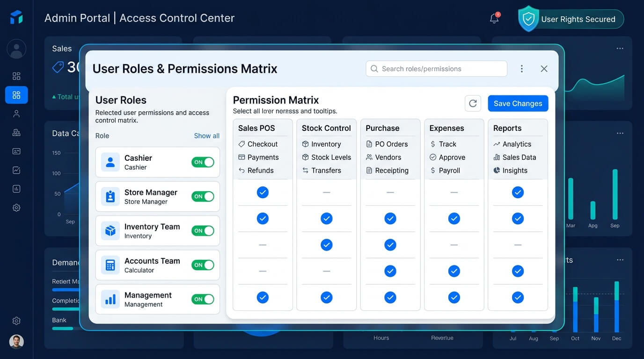The image size is (644, 359).
Task: Open the bar report sidebar icon
Action: point(16,189)
